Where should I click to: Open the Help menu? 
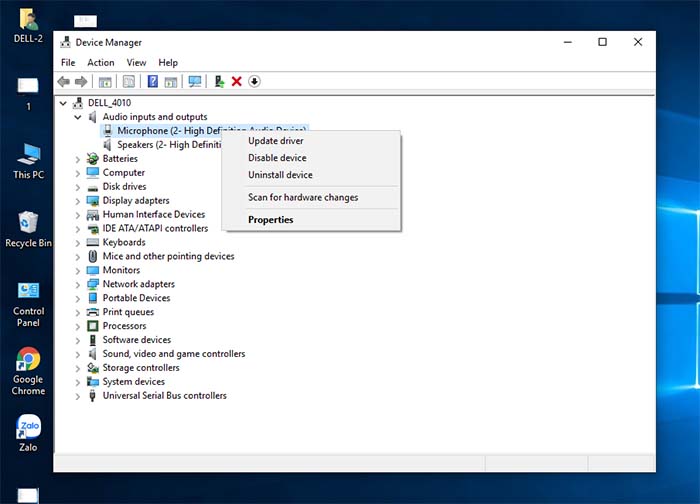point(168,62)
